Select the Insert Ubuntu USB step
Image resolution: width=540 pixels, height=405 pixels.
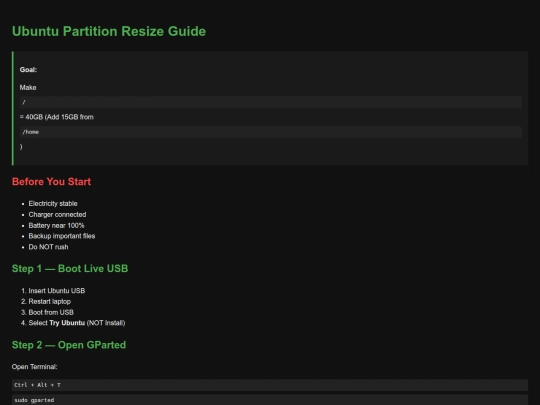click(x=57, y=291)
